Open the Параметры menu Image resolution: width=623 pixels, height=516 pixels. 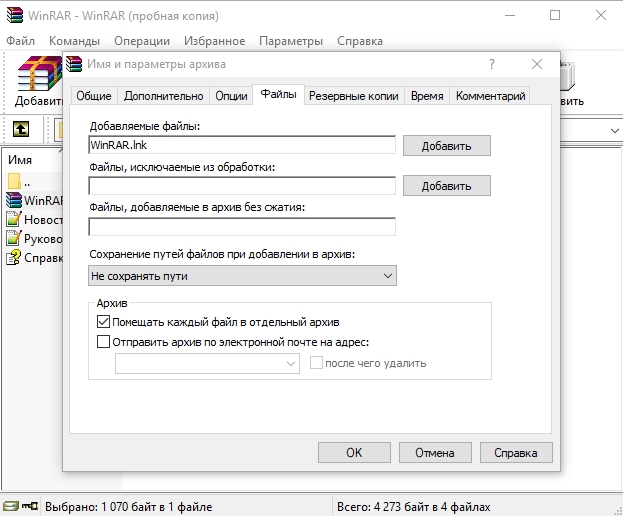(x=291, y=41)
